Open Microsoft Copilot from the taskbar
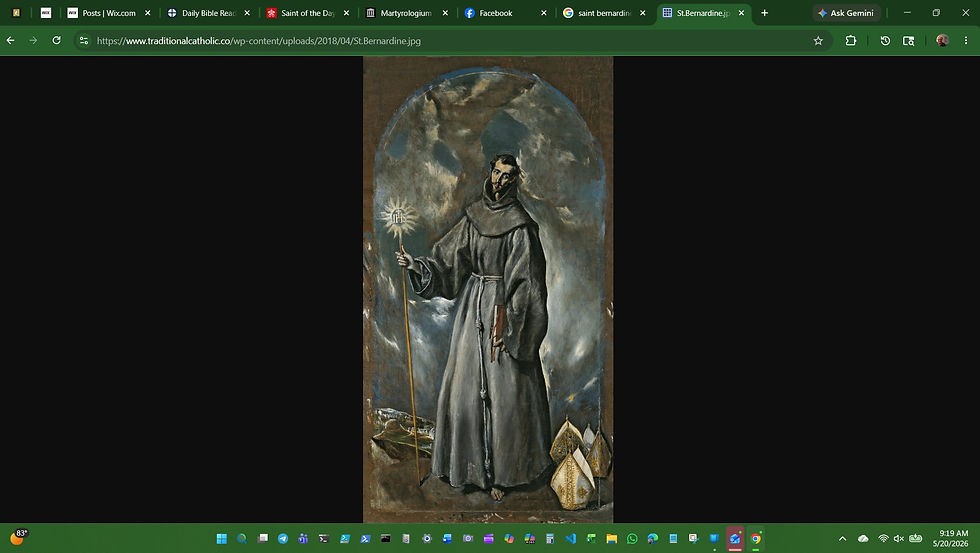980x553 pixels. coord(509,539)
